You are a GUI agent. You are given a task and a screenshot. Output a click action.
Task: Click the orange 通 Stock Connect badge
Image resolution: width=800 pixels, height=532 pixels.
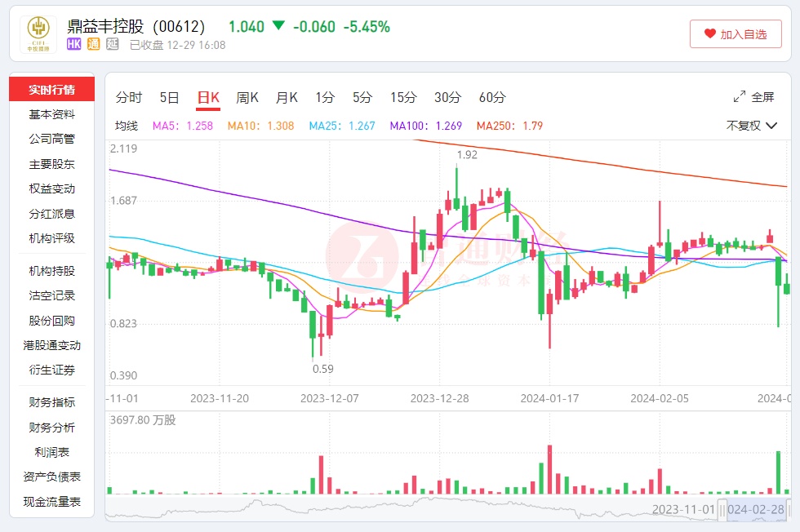94,45
